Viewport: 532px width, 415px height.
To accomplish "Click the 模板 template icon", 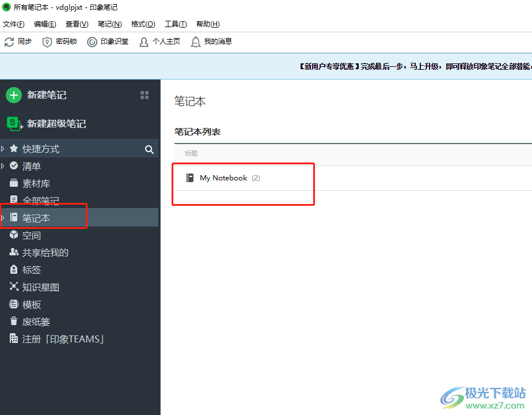I will 14,304.
